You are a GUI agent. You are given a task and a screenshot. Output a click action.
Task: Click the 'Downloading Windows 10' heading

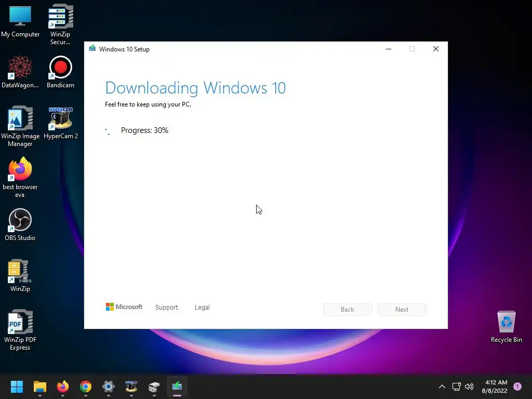[x=195, y=88]
